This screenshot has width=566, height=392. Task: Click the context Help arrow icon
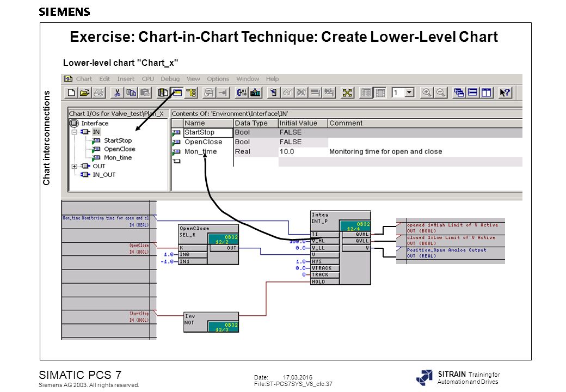pos(505,93)
